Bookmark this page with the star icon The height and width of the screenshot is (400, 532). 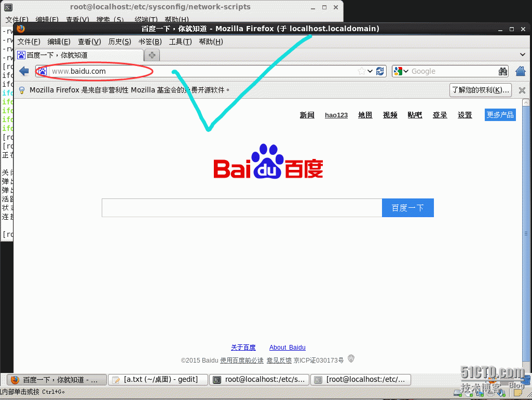click(362, 71)
